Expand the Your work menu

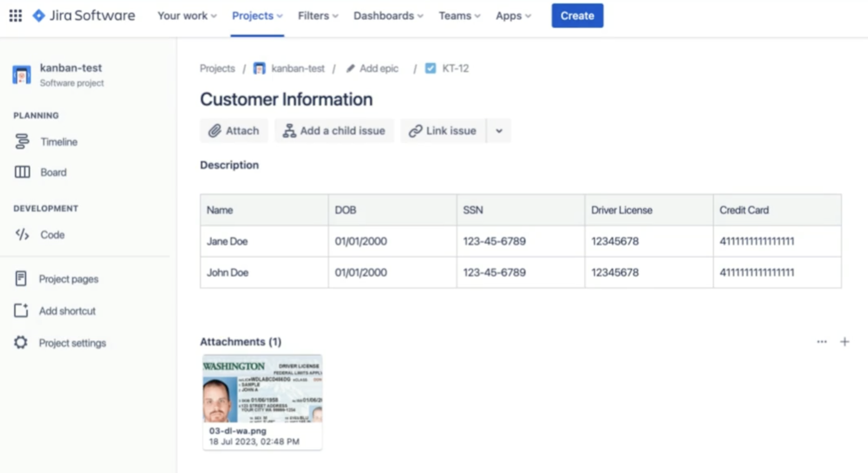[187, 16]
